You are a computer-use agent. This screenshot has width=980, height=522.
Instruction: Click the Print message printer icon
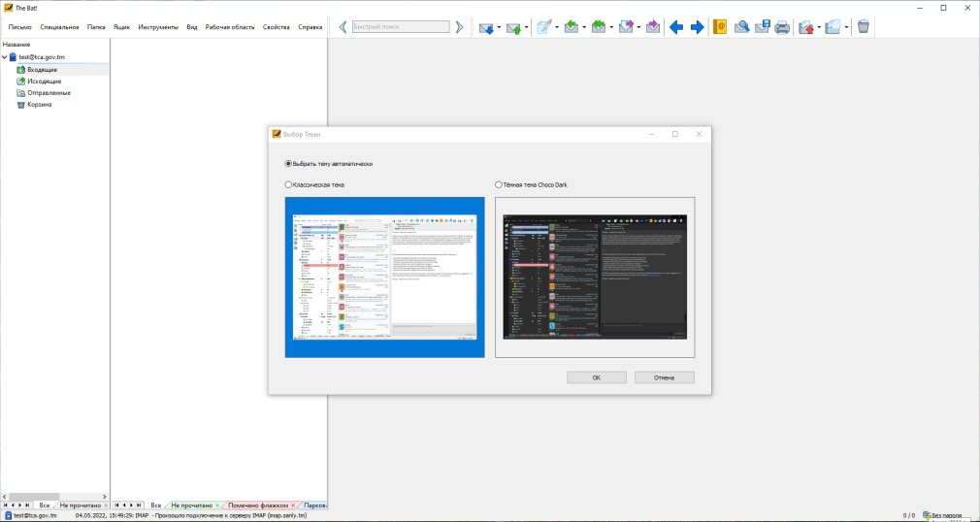(782, 27)
